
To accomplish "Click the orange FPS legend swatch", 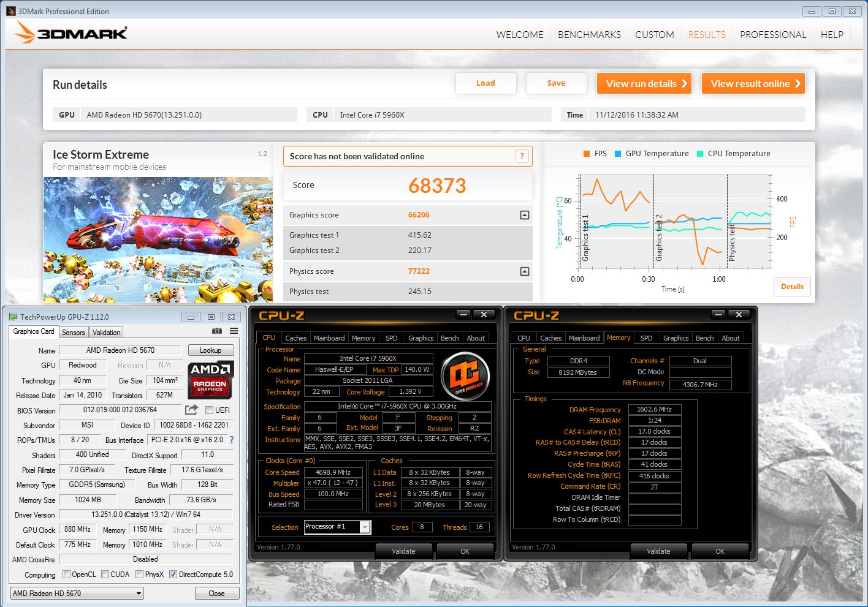I will (587, 154).
